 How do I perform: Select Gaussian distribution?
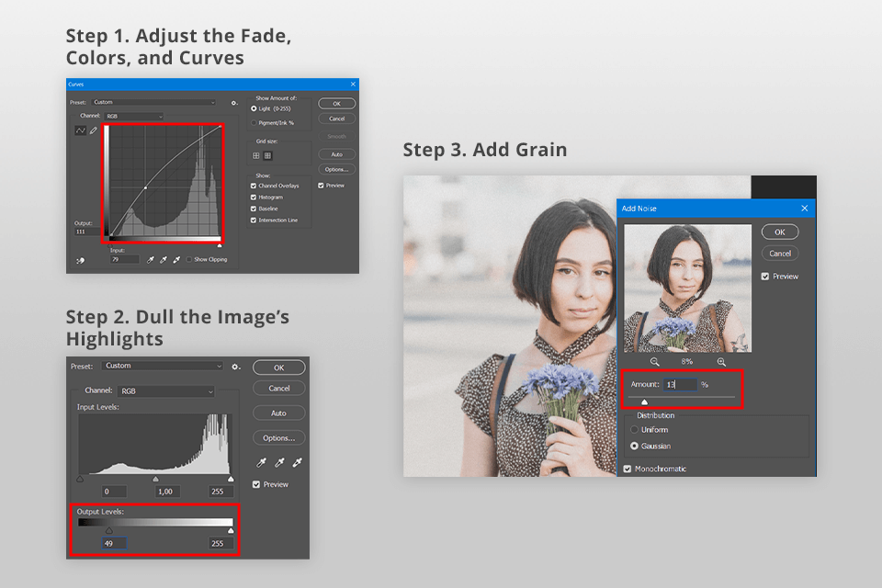click(x=635, y=446)
